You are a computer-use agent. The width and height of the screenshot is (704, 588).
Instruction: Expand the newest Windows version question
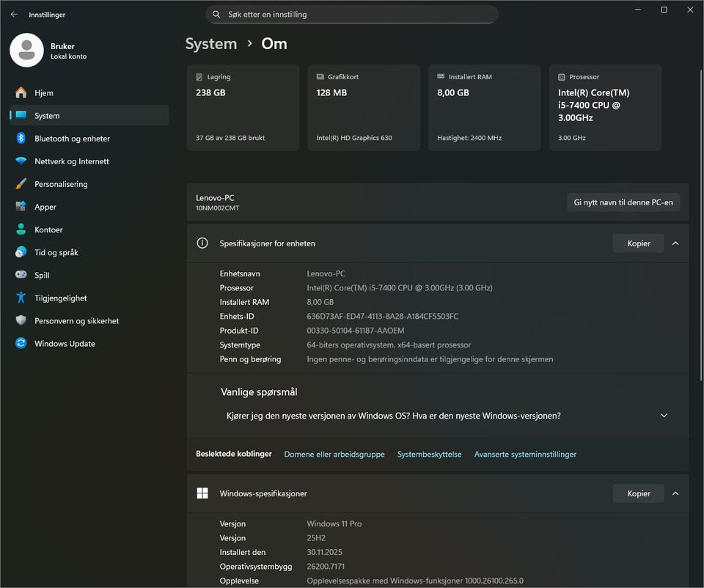664,416
